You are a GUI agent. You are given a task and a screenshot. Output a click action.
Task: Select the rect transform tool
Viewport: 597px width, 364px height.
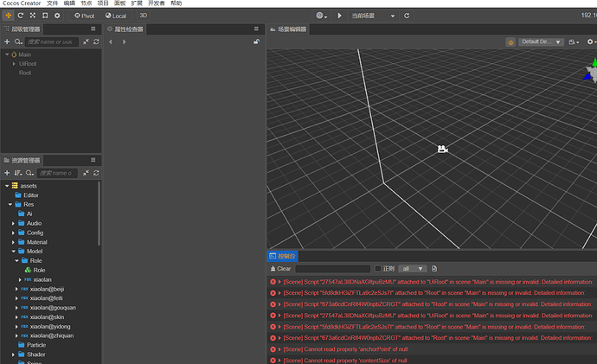[x=45, y=16]
